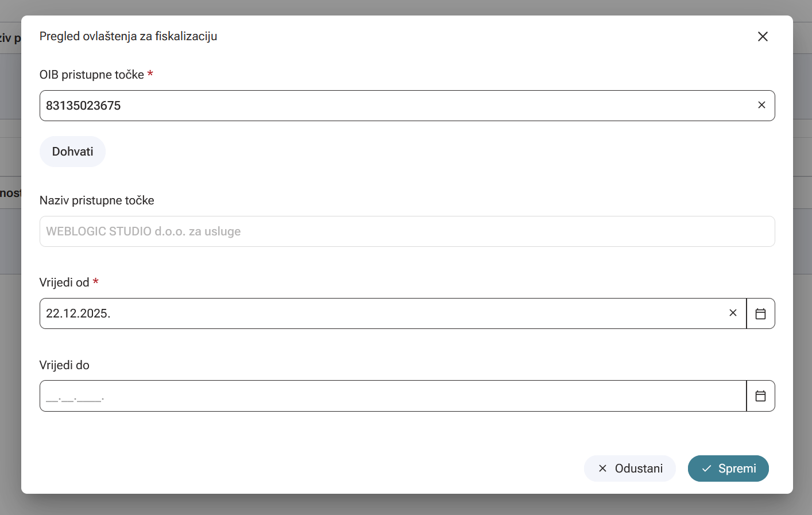Screen dimensions: 812x515
Task: Click the dialog title text
Action: (128, 36)
